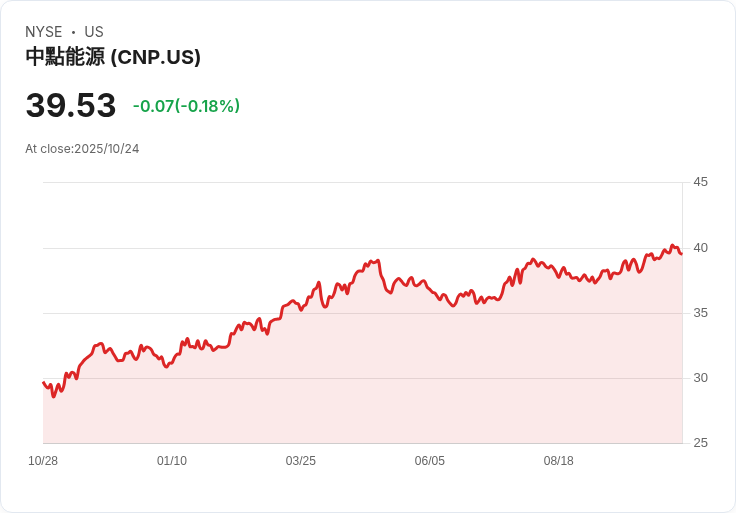Image resolution: width=736 pixels, height=513 pixels.
Task: Click the NYSE exchange label
Action: click(44, 32)
